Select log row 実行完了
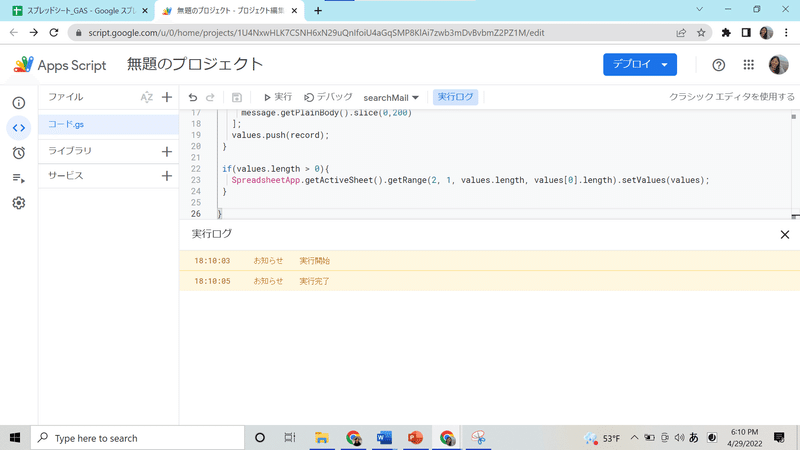Viewport: 800px width, 450px height. pyautogui.click(x=490, y=281)
